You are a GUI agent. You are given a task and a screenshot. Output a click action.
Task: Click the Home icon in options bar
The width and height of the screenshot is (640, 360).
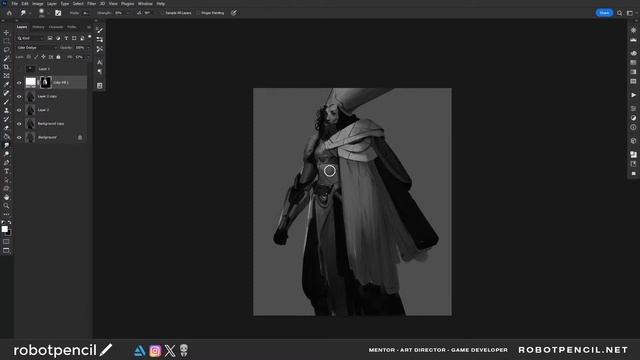click(9, 13)
